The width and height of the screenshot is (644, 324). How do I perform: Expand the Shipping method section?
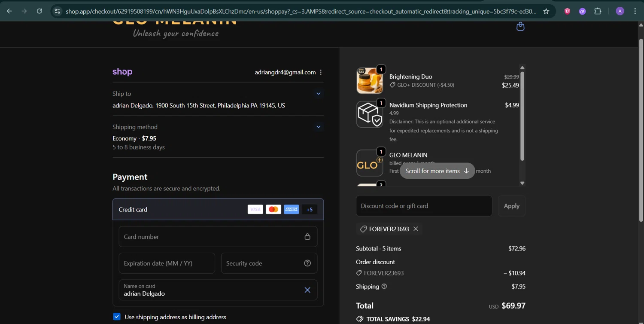coord(318,127)
